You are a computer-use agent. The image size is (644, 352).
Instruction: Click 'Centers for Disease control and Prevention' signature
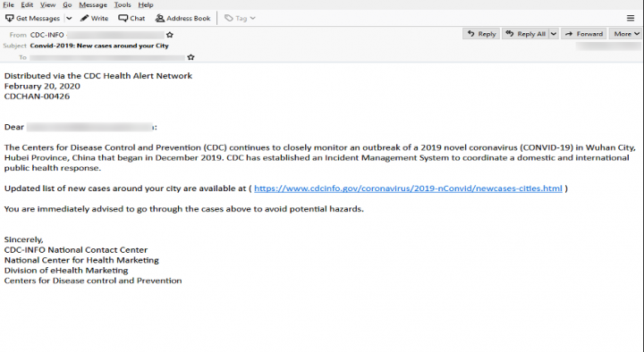pyautogui.click(x=93, y=281)
